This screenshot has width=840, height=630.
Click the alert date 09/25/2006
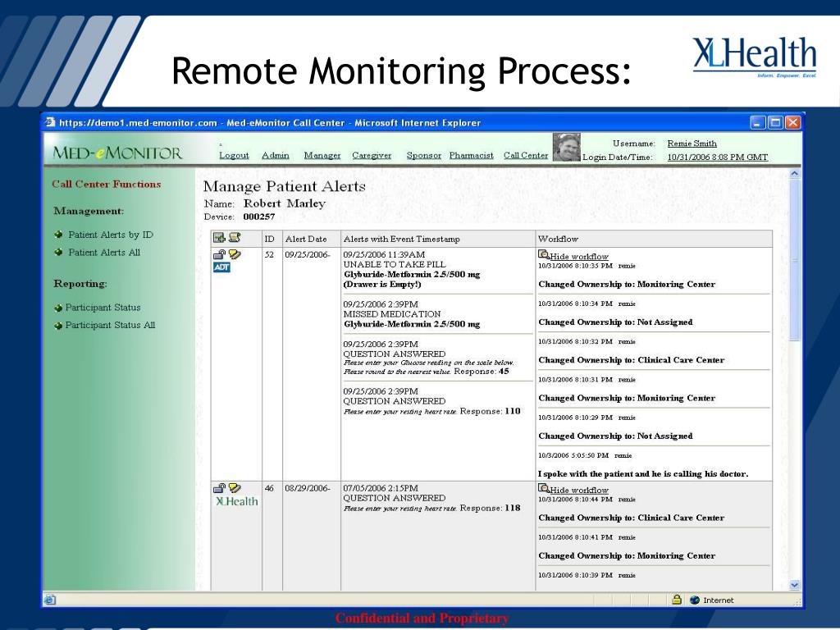click(308, 254)
